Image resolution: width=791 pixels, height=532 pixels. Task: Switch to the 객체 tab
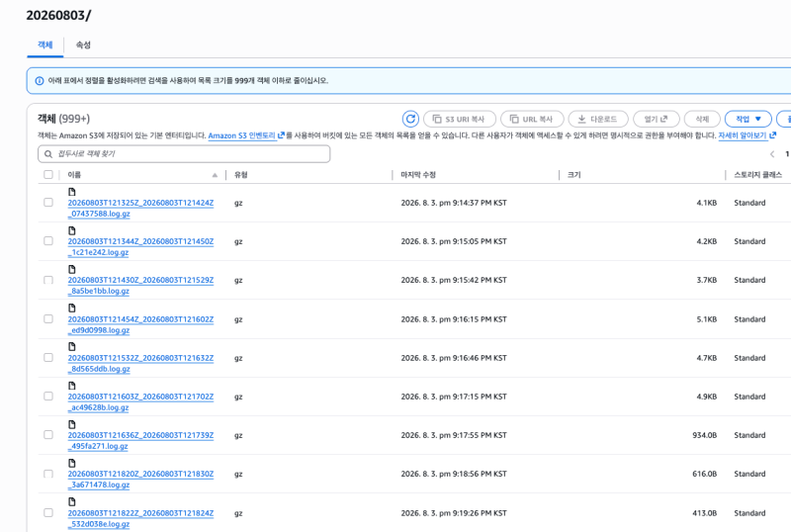point(44,44)
